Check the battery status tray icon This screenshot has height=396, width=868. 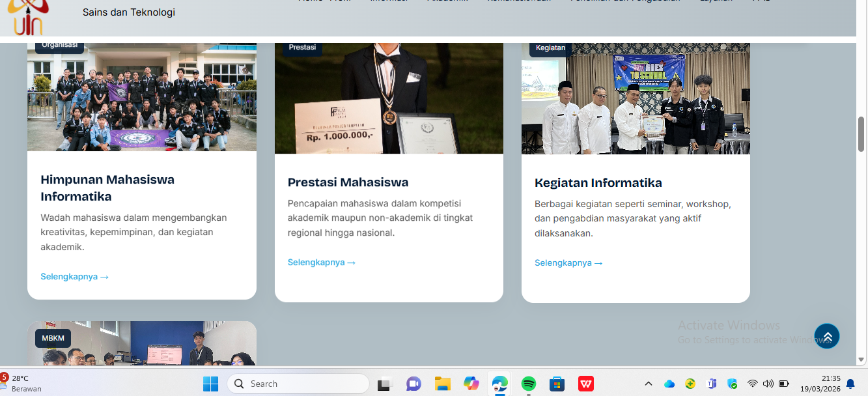click(784, 384)
